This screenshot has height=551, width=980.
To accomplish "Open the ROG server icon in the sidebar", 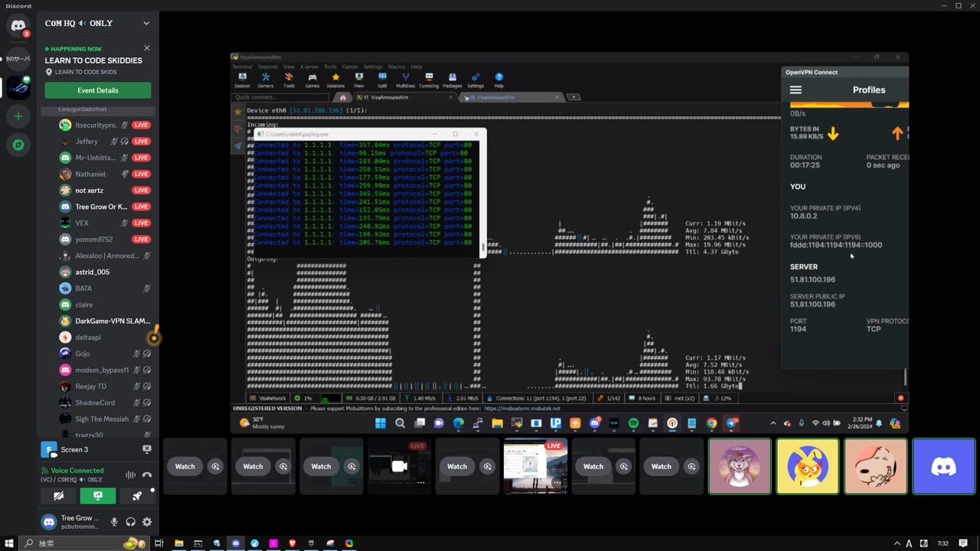I will tap(18, 87).
